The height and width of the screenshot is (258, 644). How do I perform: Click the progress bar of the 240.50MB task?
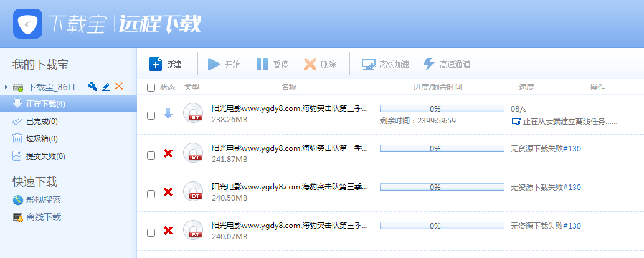[x=442, y=187]
